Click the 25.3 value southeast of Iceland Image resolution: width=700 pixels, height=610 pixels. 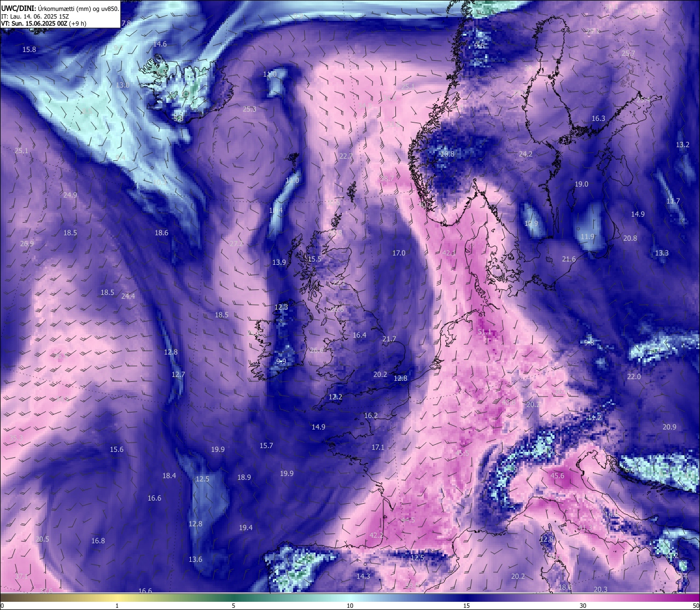249,109
